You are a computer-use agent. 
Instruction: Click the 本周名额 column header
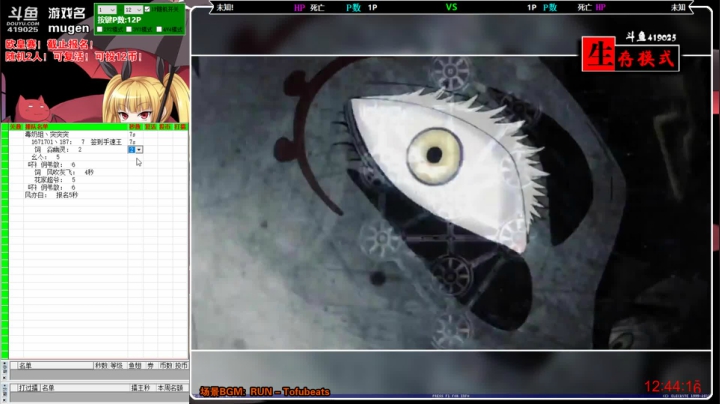click(170, 388)
